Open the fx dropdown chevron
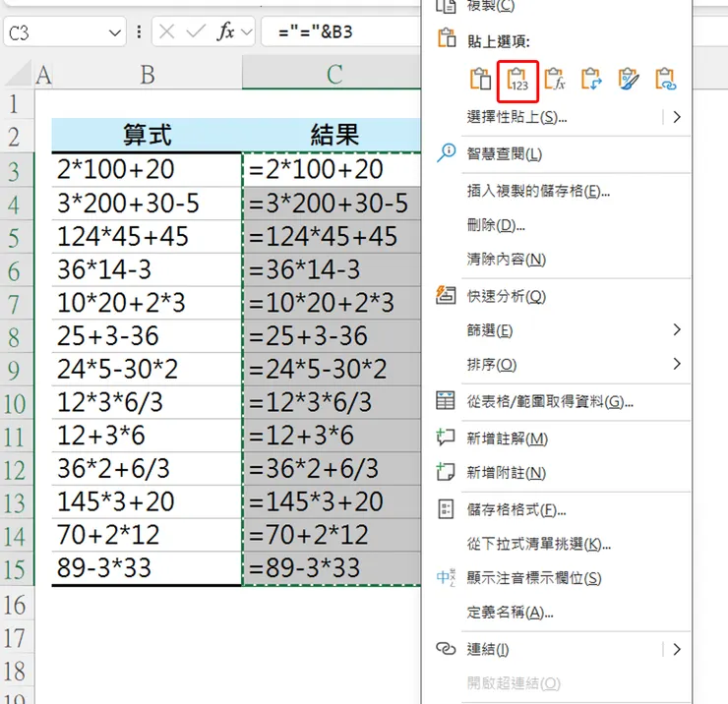This screenshot has height=704, width=728. (247, 32)
